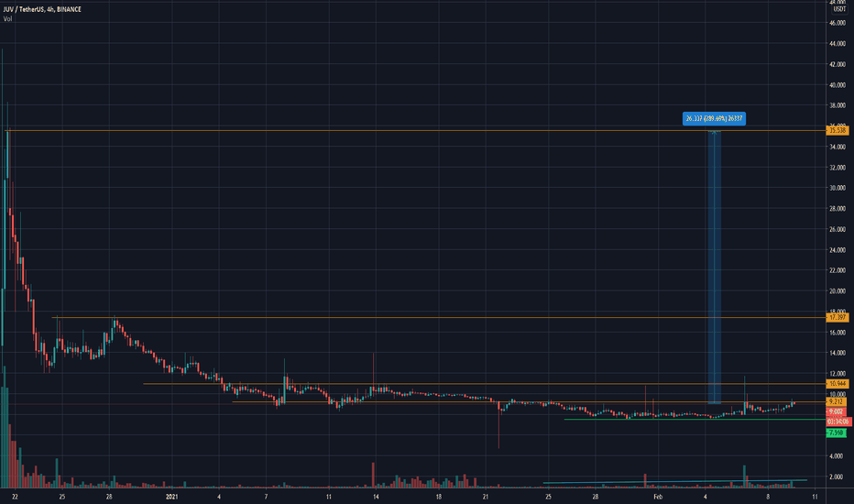This screenshot has width=854, height=504.
Task: Click the 21 date label on time axis
Action: click(486, 497)
